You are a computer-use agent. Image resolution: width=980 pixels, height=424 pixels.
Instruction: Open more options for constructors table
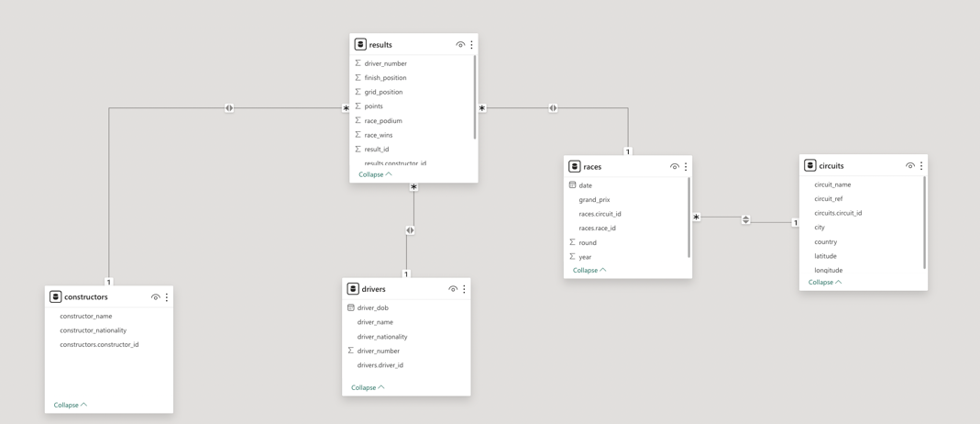167,297
